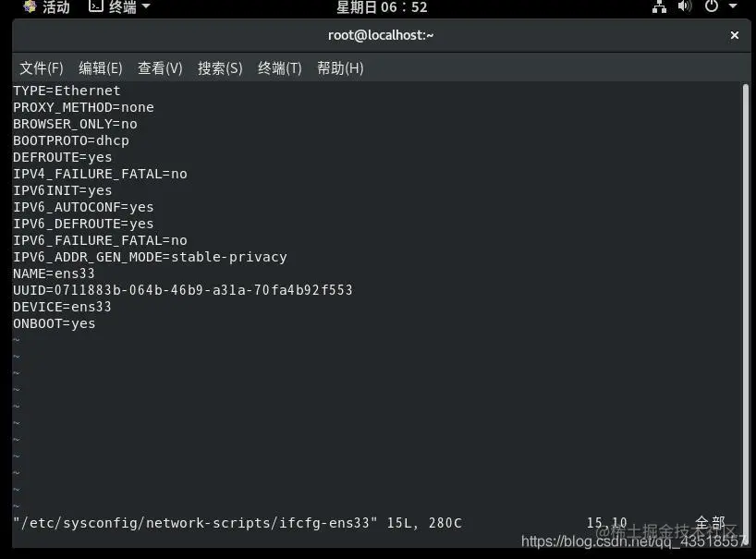Click the terminal icon in top bar
Screen dimensions: 756x559
coord(96,6)
